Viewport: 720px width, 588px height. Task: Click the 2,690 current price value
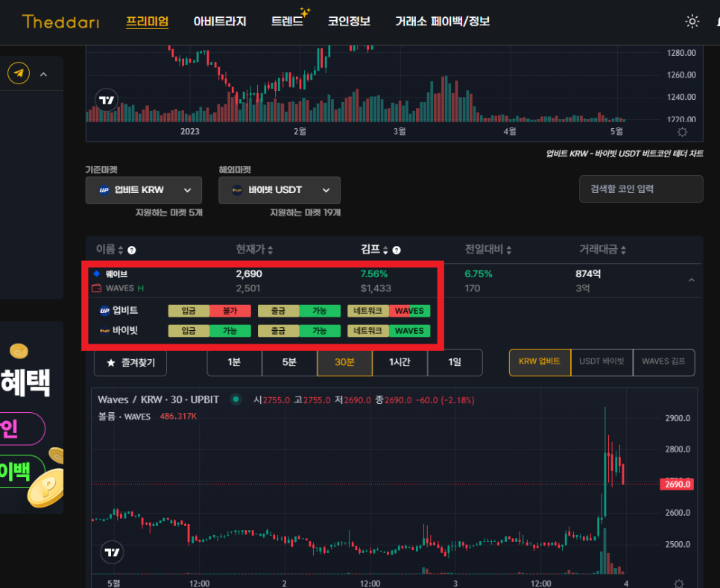(249, 274)
